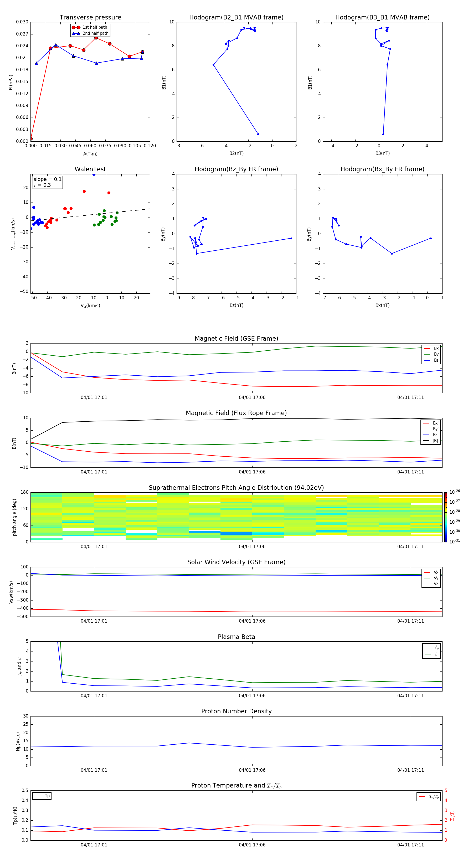This screenshot has width=473, height=868.
Task: Click the Suprathermal Electrons Pitch Angle Distribution title
Action: (236, 488)
